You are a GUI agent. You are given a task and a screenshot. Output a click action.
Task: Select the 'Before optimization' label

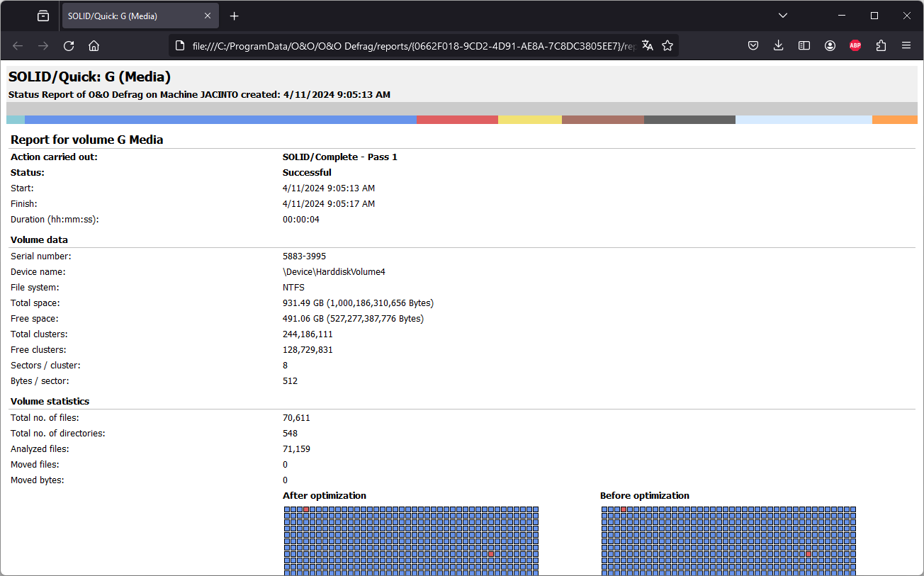pyautogui.click(x=645, y=495)
